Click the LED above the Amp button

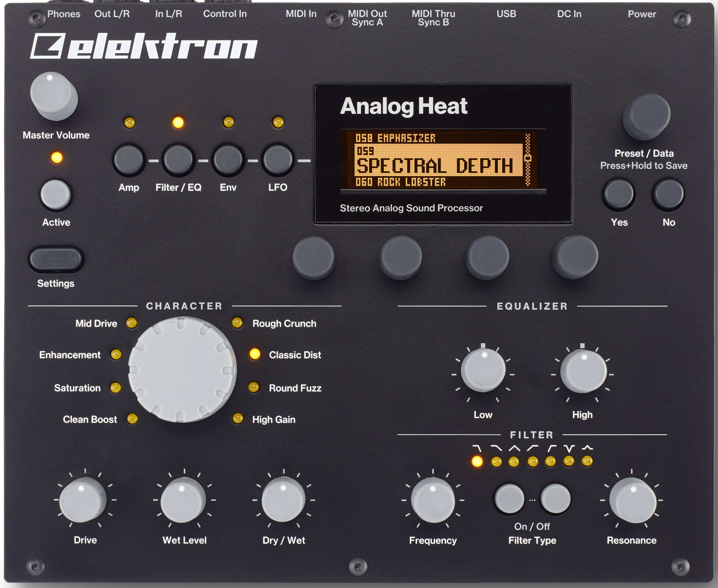pyautogui.click(x=129, y=122)
